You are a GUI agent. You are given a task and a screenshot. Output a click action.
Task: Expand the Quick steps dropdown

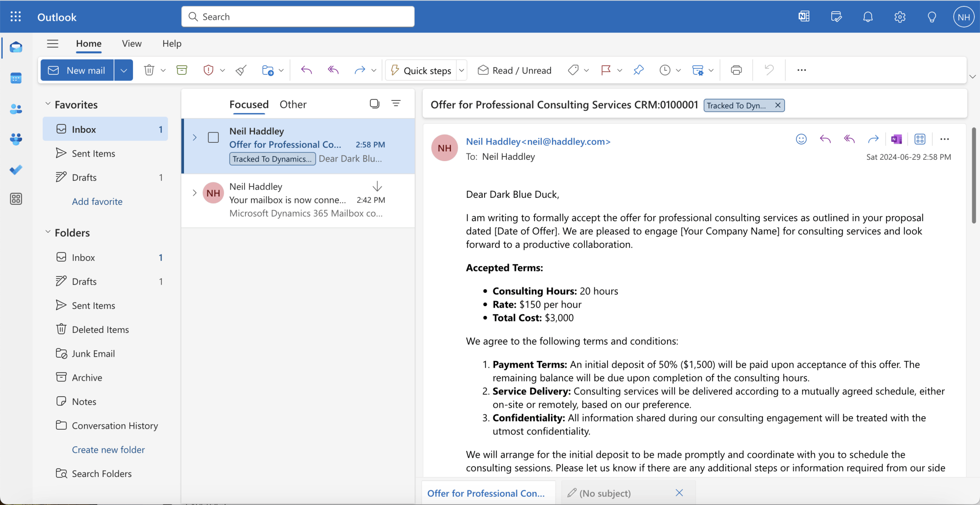point(461,70)
